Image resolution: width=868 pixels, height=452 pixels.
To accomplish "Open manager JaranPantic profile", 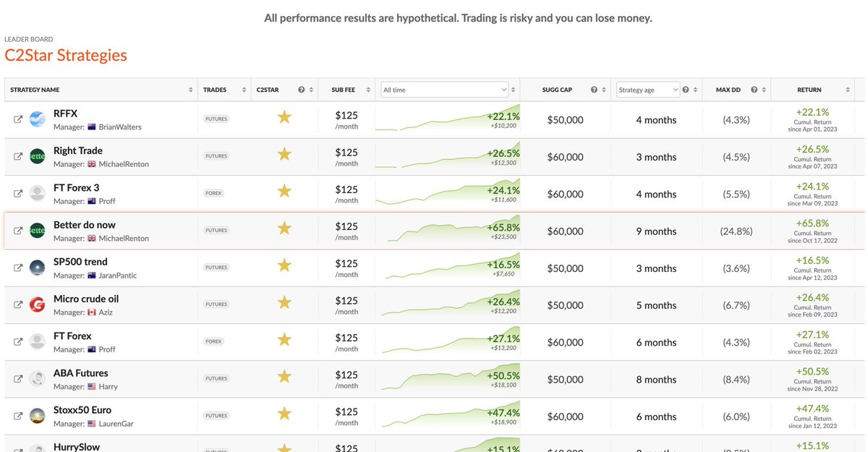I will [118, 276].
